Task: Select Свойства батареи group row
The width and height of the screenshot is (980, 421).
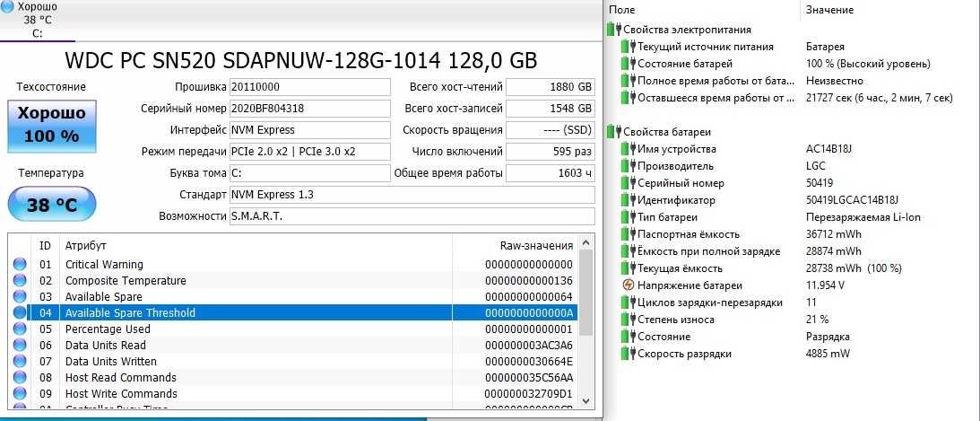Action: coord(659,132)
